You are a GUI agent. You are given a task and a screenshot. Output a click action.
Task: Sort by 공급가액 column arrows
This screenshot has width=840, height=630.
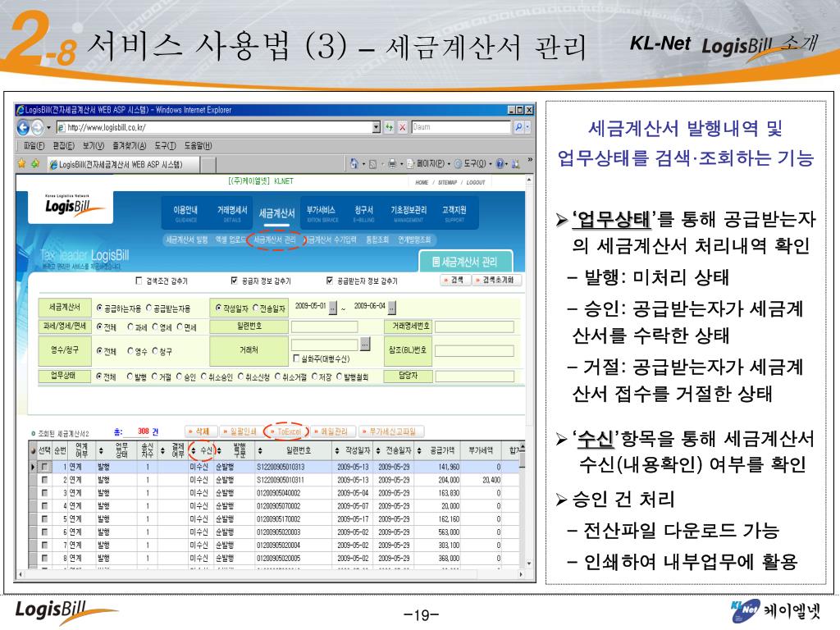(x=419, y=451)
